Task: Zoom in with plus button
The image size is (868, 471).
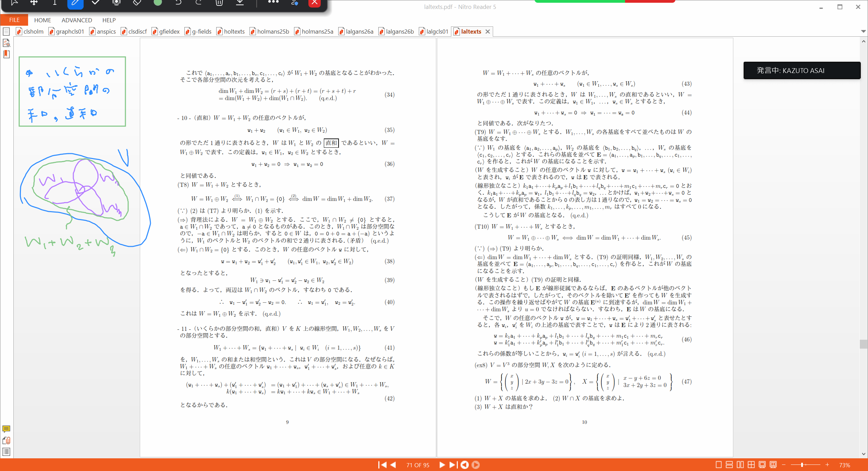Action: [x=827, y=465]
